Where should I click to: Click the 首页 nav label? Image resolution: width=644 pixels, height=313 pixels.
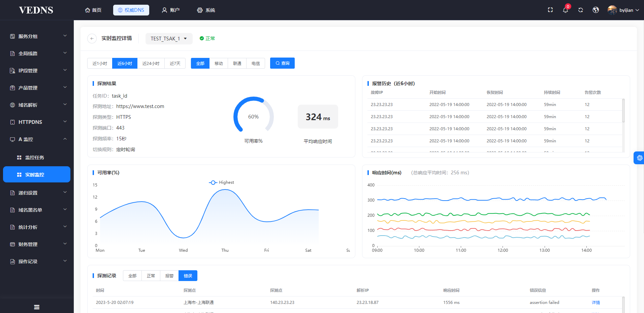(x=97, y=10)
